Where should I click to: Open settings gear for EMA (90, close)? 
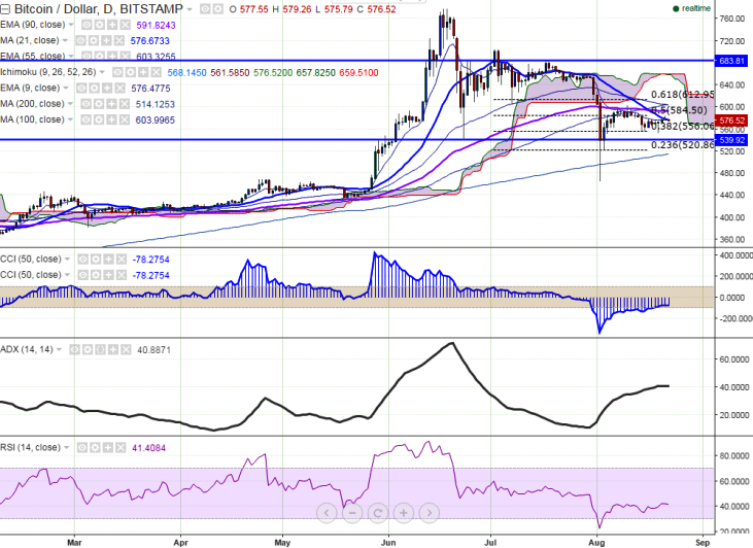(99, 25)
